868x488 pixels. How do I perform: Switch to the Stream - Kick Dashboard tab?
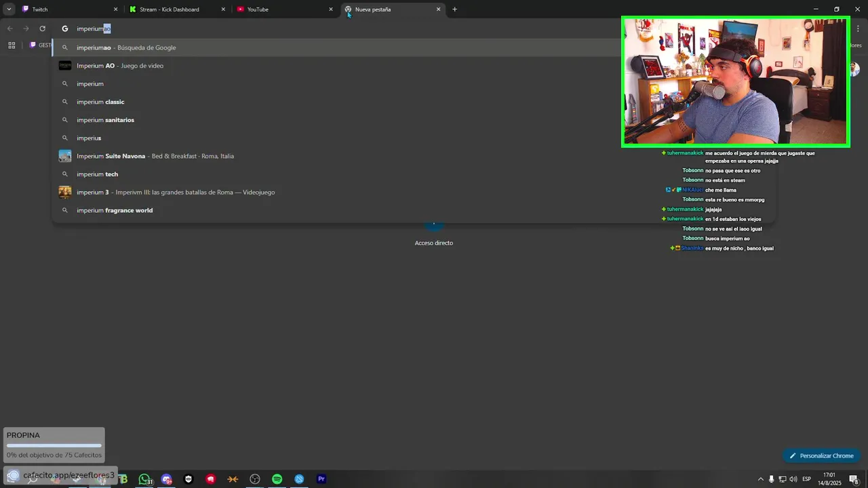[x=178, y=9]
